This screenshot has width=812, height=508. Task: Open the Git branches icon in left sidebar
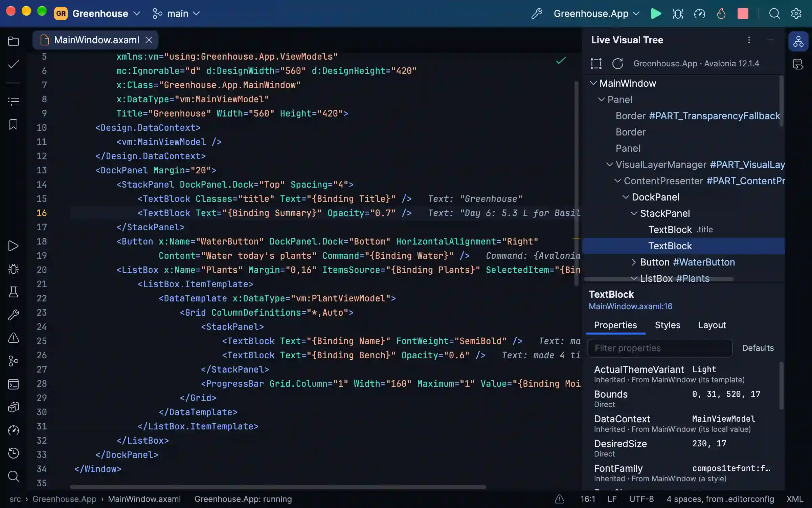coord(14,361)
